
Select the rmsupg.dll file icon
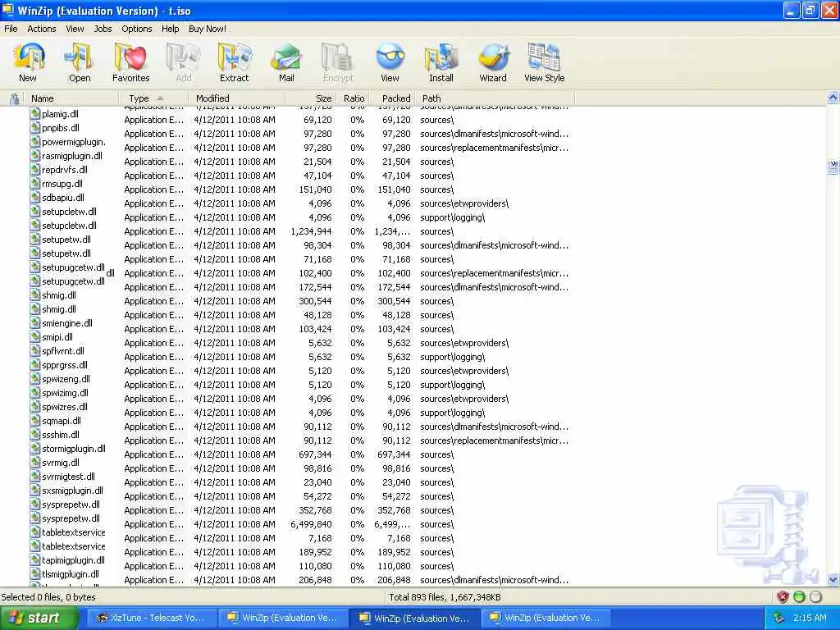click(x=35, y=183)
